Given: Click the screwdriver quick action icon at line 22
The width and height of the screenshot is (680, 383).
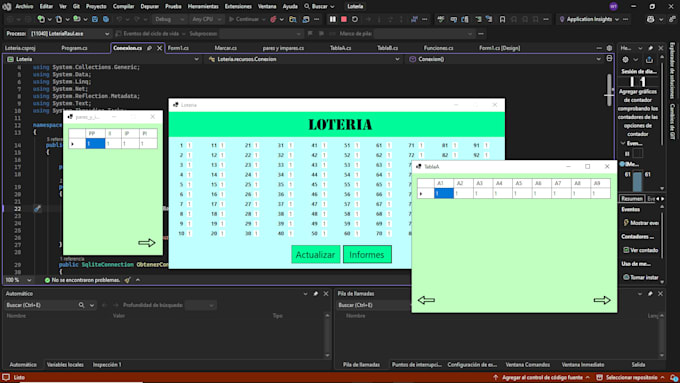Looking at the screenshot, I should [x=38, y=209].
